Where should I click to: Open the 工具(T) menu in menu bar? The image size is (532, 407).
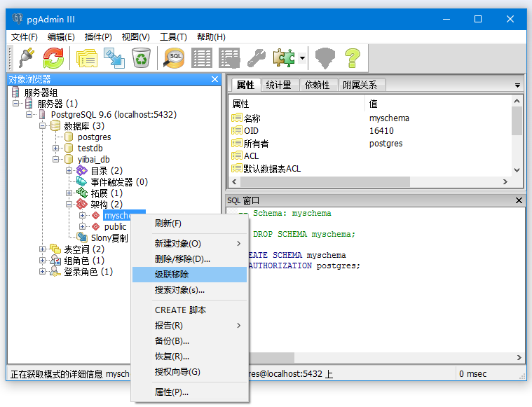pos(173,37)
